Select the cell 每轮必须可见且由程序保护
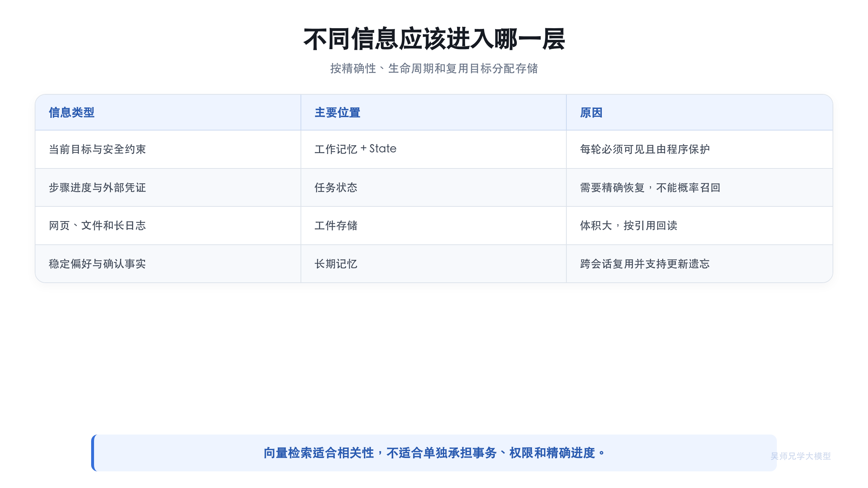Image resolution: width=868 pixels, height=488 pixels. tap(699, 149)
